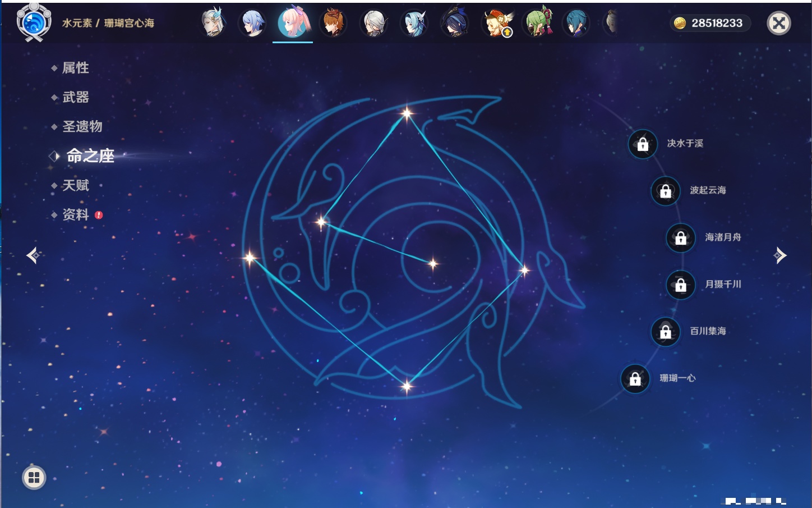View the 波起云海 constellation details
Screen dimensions: 812x508
point(708,190)
